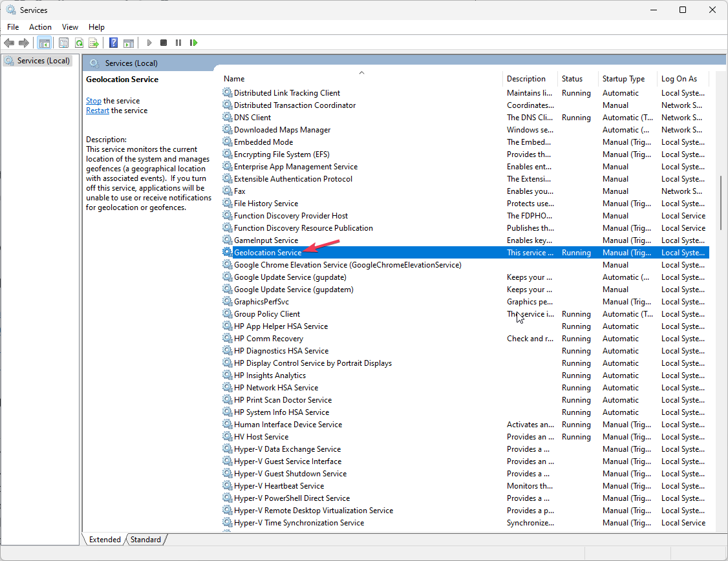Open the Help menu
The image size is (728, 561).
[x=96, y=27]
